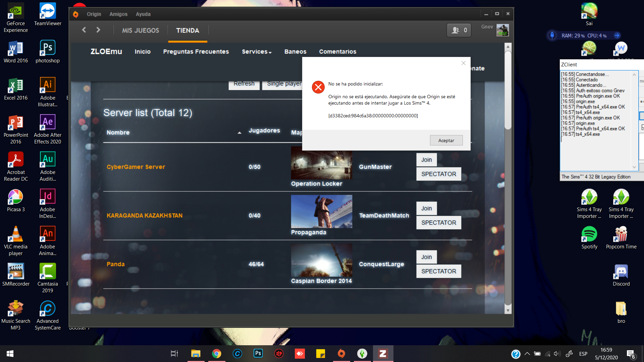Open Origin friends counter button
The width and height of the screenshot is (644, 362).
(459, 30)
